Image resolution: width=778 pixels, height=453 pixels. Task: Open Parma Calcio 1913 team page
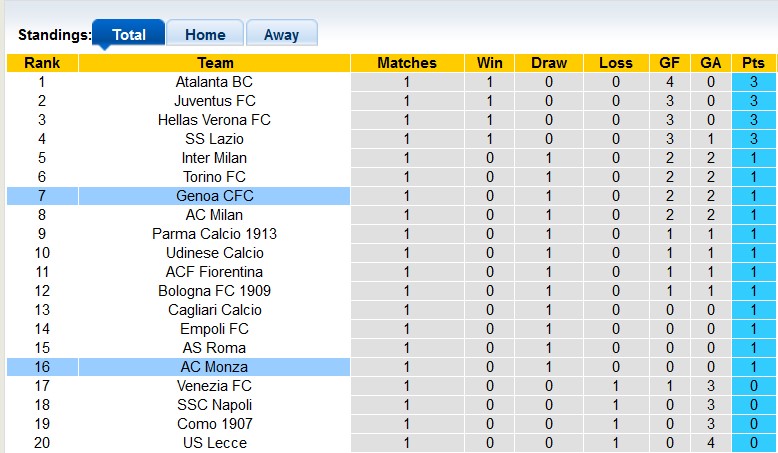[214, 234]
